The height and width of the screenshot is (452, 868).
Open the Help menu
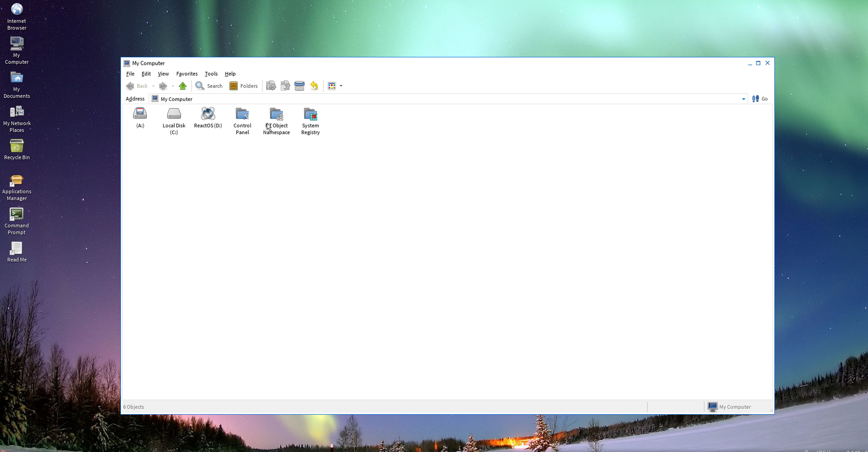[230, 74]
